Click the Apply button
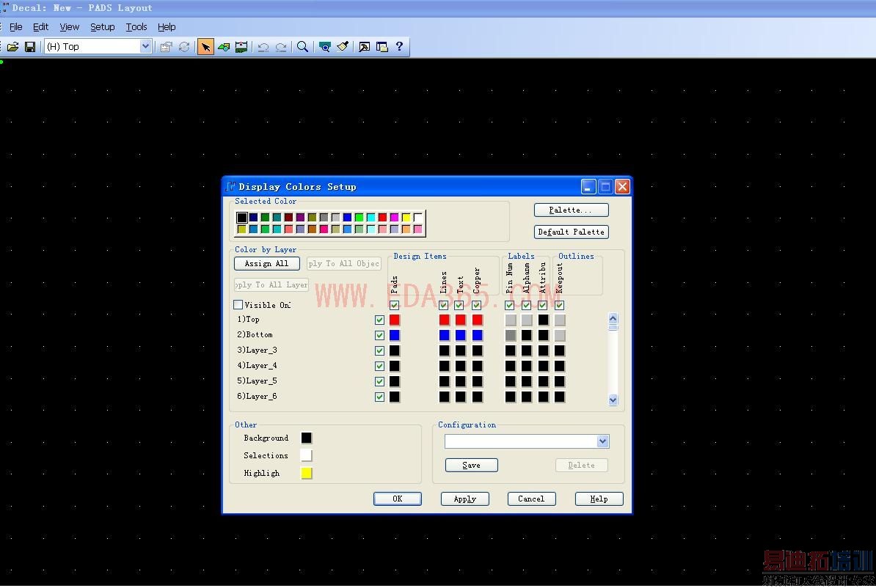 (465, 499)
